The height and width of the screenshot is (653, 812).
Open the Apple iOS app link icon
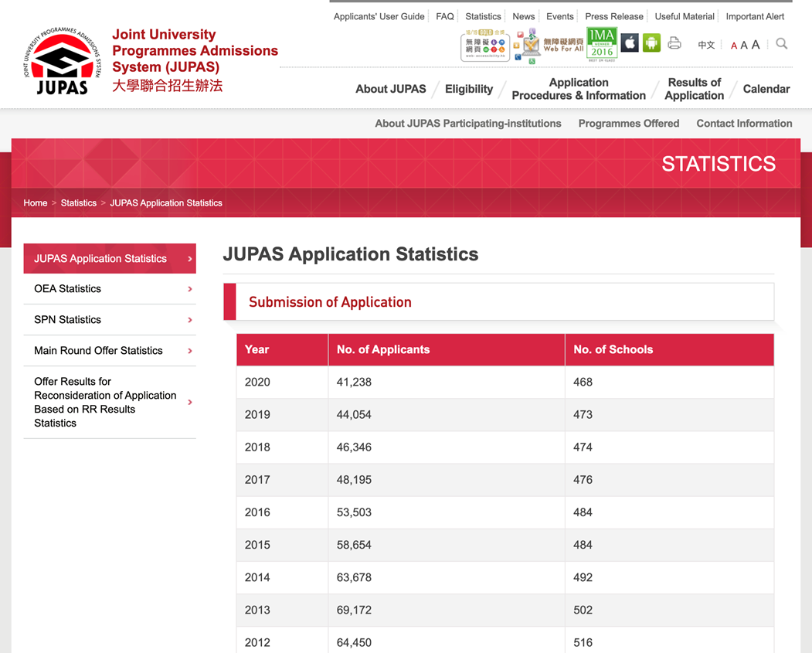pyautogui.click(x=630, y=43)
